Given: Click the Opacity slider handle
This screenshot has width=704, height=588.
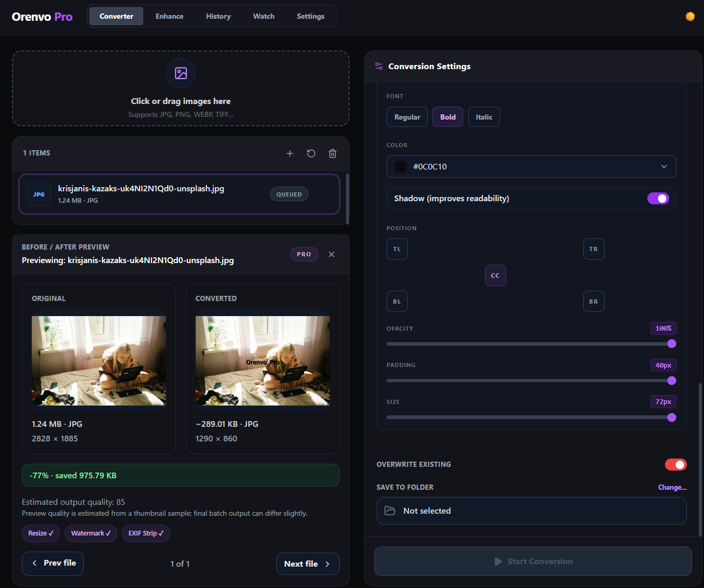Looking at the screenshot, I should tap(672, 344).
